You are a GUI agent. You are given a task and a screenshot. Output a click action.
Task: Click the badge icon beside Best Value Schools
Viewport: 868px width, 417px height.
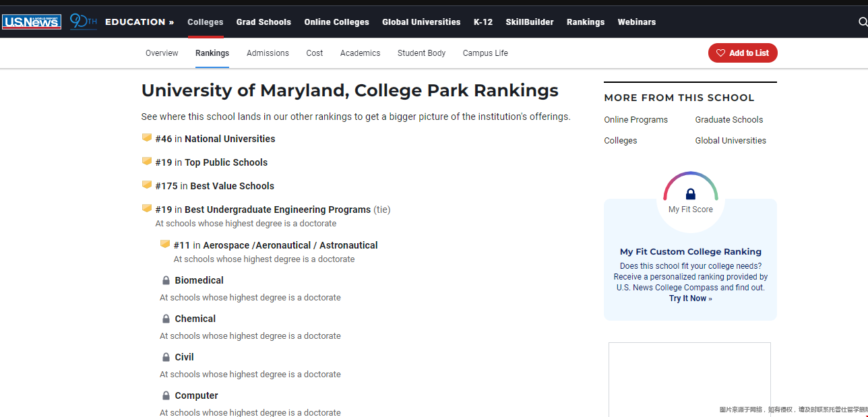coord(146,185)
